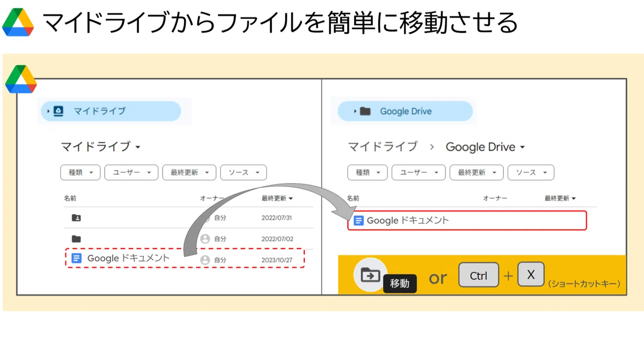Go to マイドライブ breadcrumb in right pane
The height and width of the screenshot is (337, 644).
tap(383, 146)
